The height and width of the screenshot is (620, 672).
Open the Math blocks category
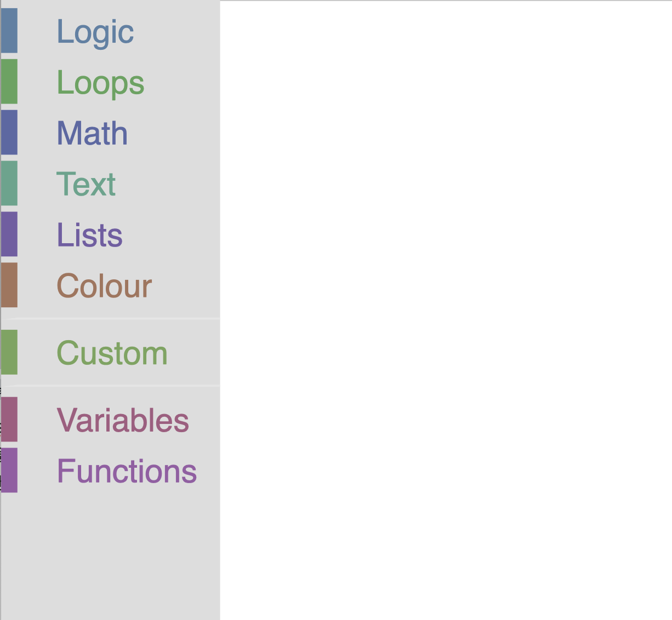click(92, 133)
